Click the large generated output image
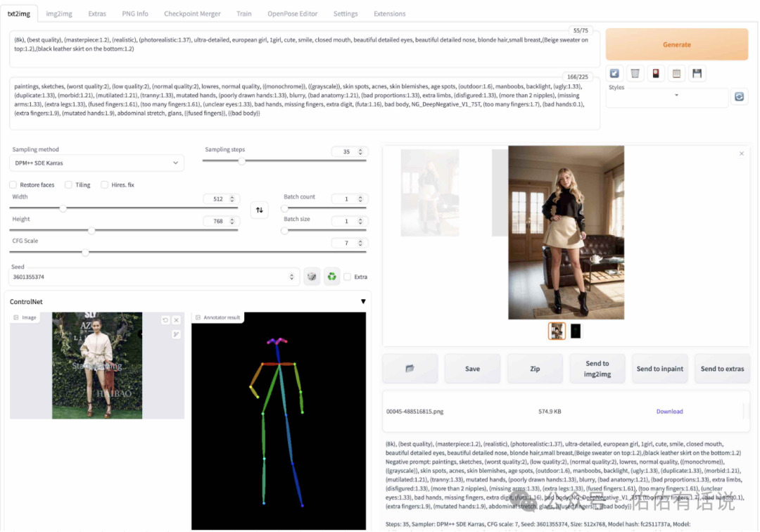 tap(566, 232)
